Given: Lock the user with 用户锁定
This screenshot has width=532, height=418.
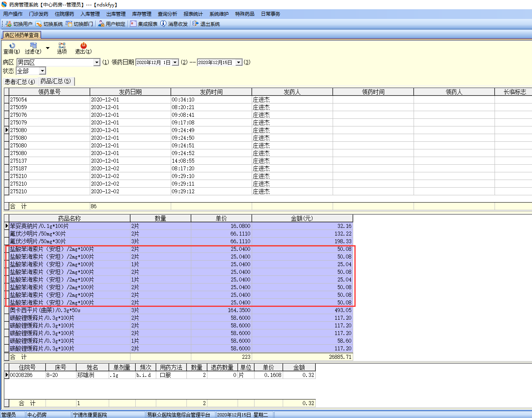Looking at the screenshot, I should (x=112, y=24).
